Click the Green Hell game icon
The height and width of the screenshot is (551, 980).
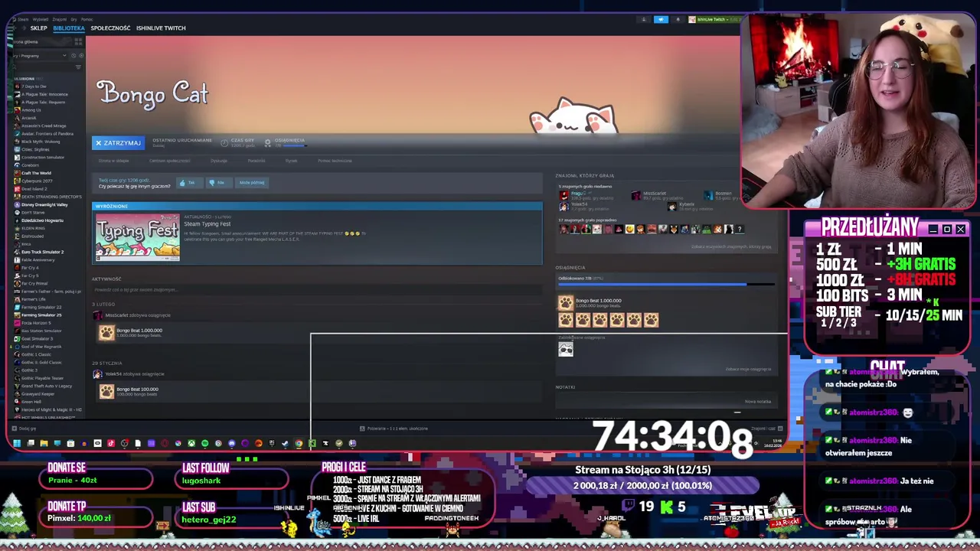point(17,402)
